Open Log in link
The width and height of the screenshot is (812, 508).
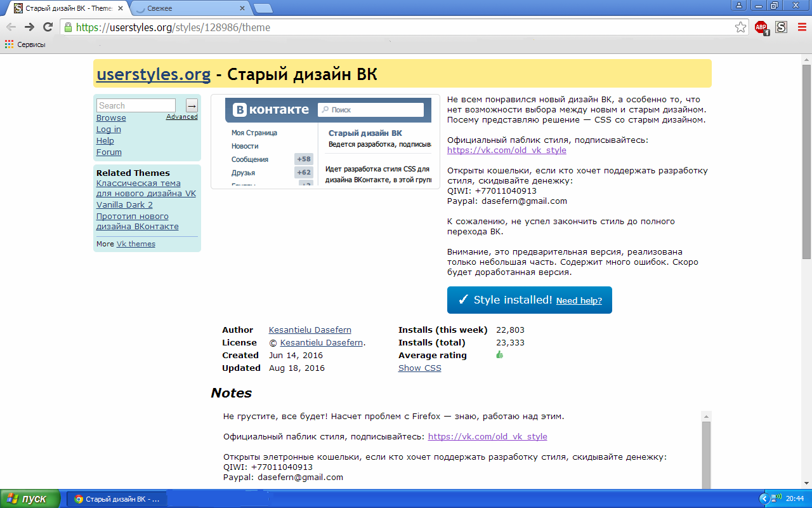click(108, 130)
